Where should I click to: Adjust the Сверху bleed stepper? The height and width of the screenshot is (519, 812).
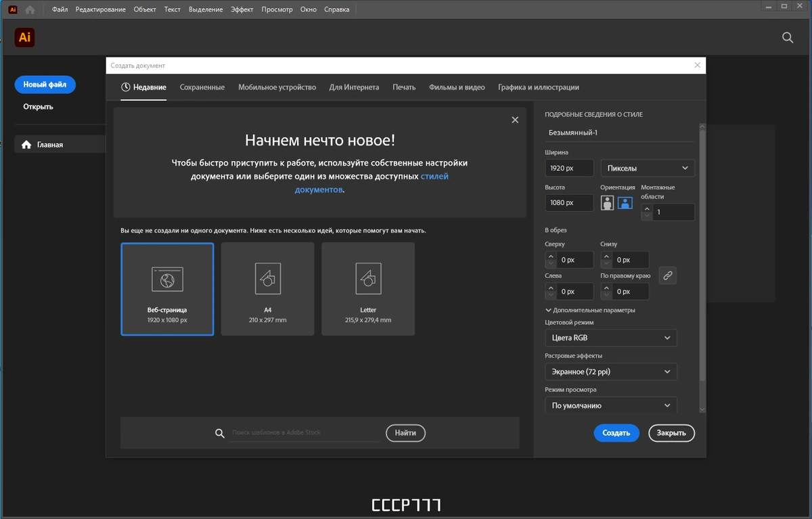coord(551,260)
